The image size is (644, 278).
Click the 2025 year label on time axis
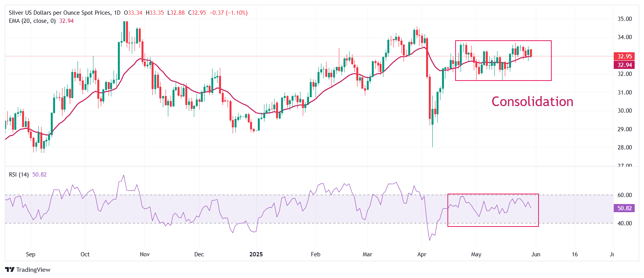click(256, 254)
